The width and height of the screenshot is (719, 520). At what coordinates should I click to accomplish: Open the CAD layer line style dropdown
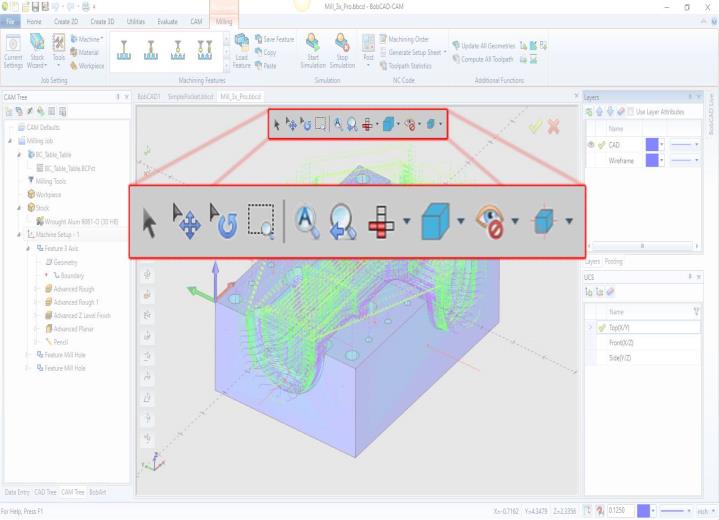[x=696, y=145]
